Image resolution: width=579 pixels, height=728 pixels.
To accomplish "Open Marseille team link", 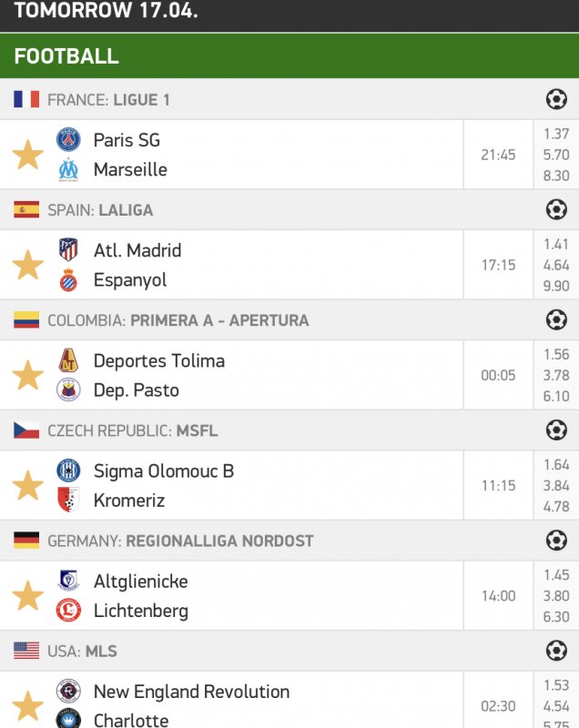I will pyautogui.click(x=130, y=169).
